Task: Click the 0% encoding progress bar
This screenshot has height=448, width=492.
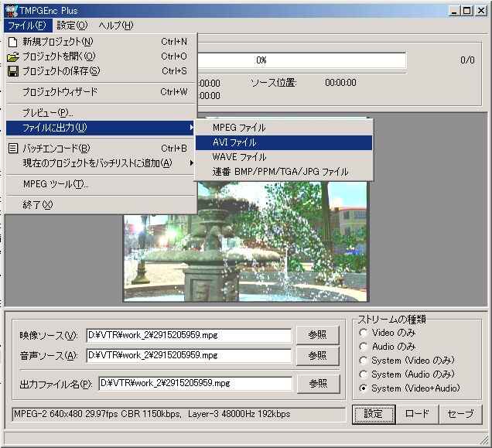Action: pos(301,60)
